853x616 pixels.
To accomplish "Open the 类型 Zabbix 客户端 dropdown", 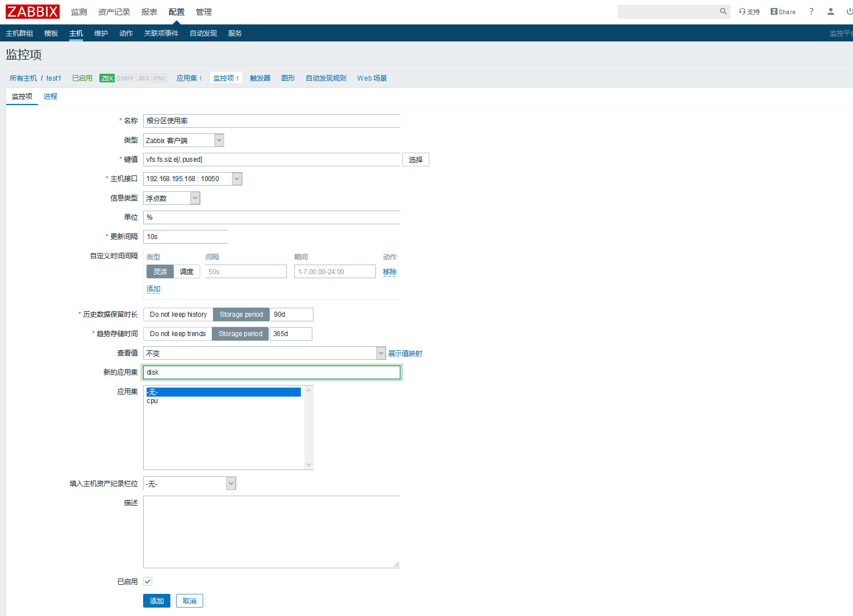I will coord(183,140).
